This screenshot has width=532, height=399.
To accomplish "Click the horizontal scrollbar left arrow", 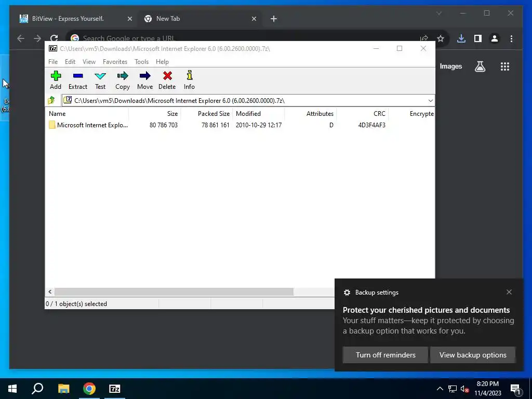I will (50, 292).
